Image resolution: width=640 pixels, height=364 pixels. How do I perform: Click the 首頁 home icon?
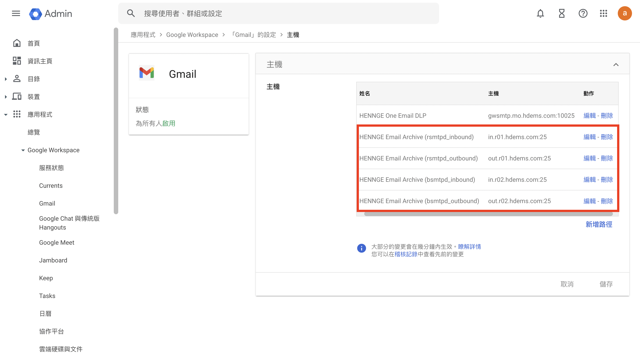[17, 43]
